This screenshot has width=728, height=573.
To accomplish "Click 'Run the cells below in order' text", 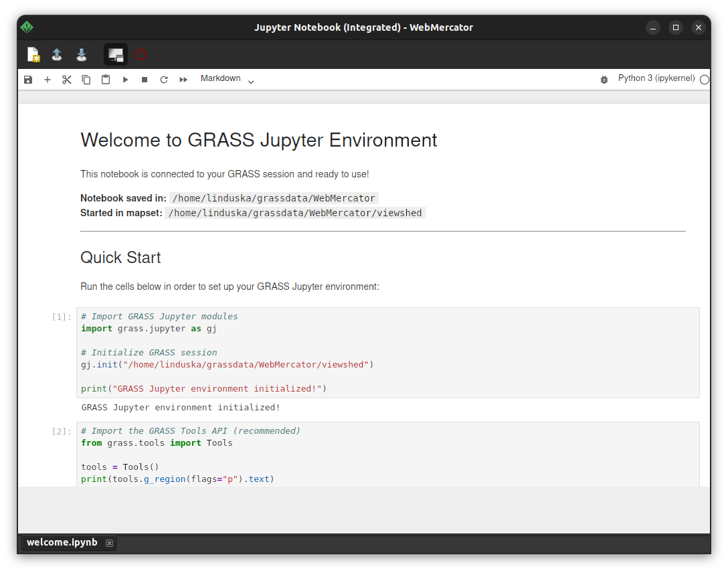I will (x=230, y=286).
